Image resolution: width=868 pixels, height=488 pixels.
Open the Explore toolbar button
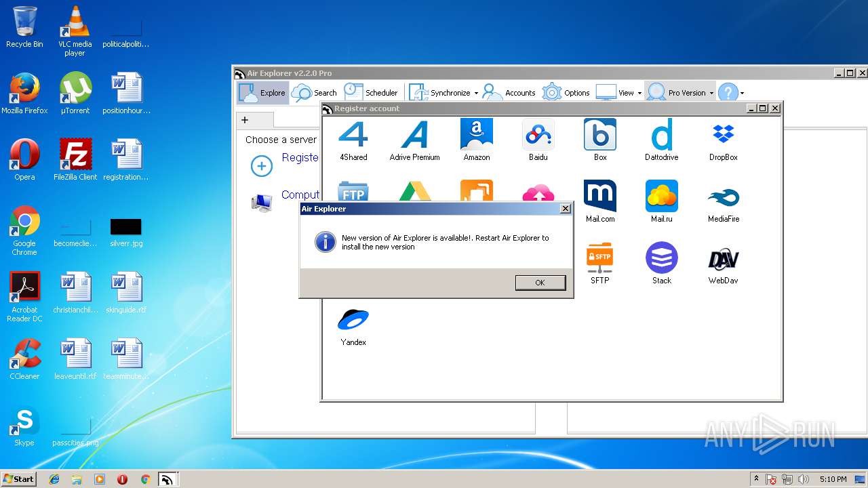(263, 93)
